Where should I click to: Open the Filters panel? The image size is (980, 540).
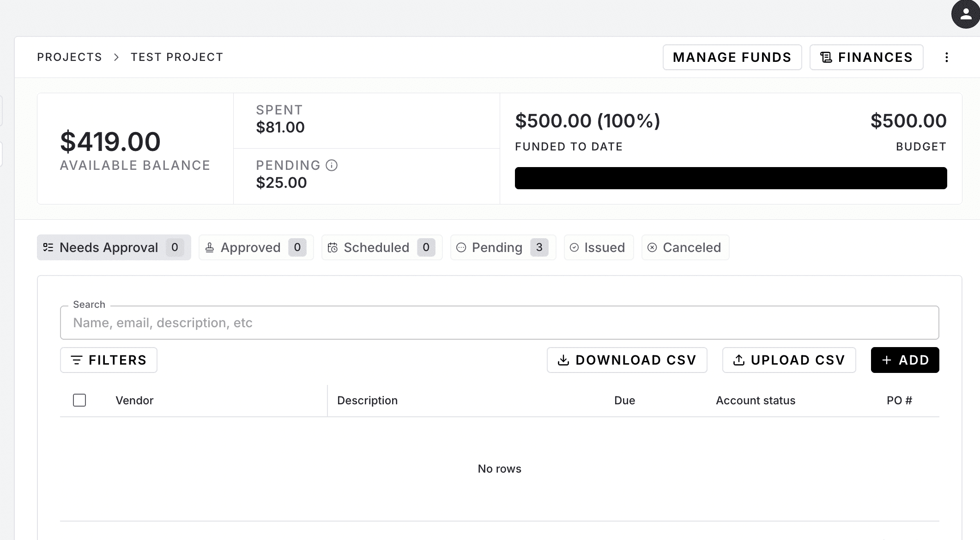pos(109,360)
